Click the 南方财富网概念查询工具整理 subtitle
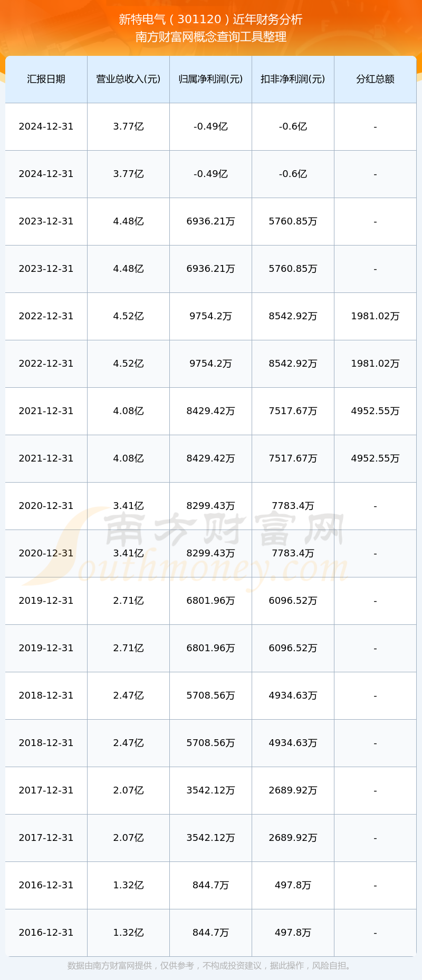The height and width of the screenshot is (980, 422). click(210, 37)
